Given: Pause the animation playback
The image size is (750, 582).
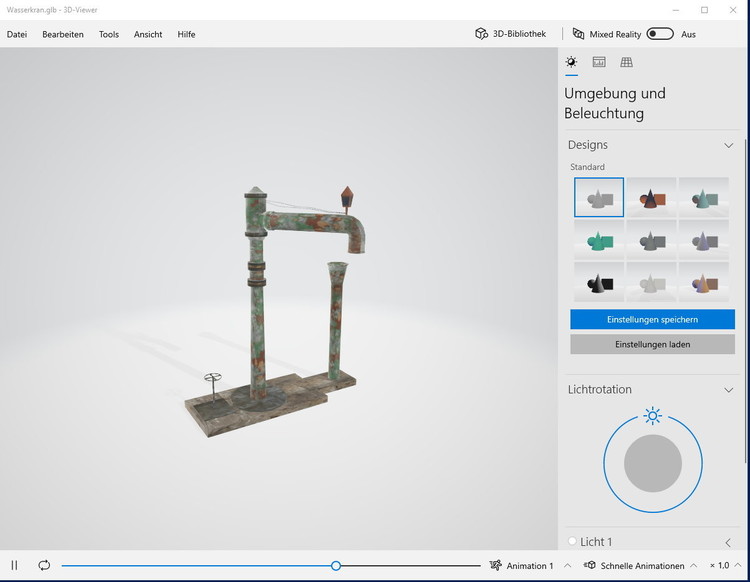Looking at the screenshot, I should pos(15,565).
